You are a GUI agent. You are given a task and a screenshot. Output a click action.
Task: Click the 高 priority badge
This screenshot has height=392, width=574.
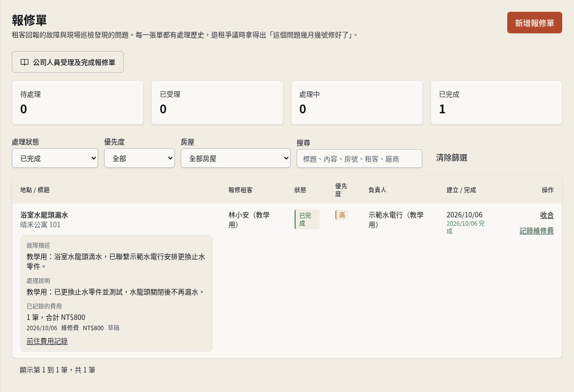coord(342,215)
